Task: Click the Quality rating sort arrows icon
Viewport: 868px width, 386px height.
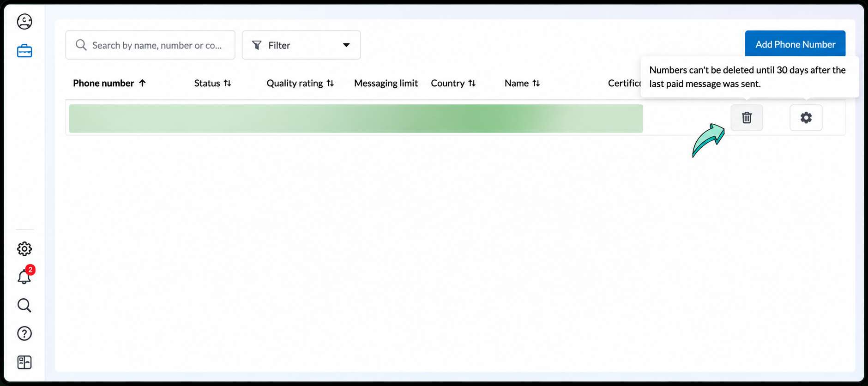Action: [330, 83]
